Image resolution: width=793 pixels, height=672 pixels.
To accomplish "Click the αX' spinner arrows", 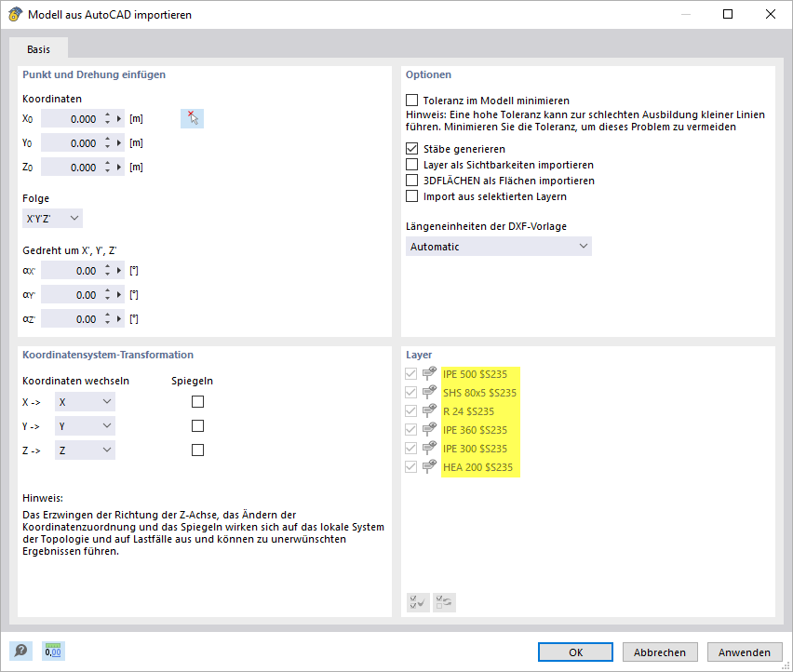I will click(107, 271).
